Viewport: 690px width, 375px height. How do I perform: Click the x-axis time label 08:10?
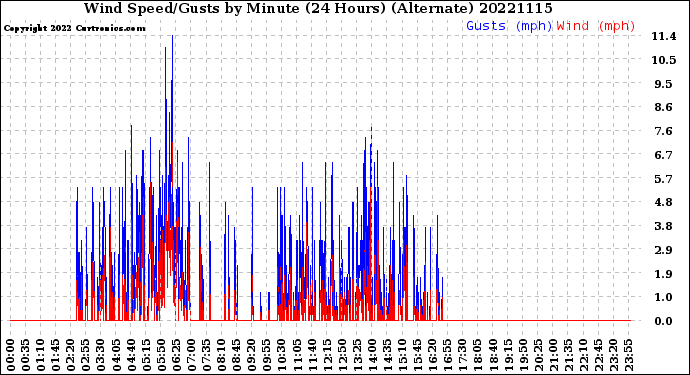(221, 355)
